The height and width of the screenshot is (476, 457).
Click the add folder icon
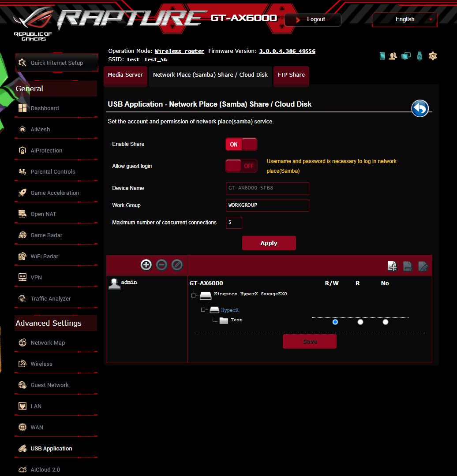point(392,266)
